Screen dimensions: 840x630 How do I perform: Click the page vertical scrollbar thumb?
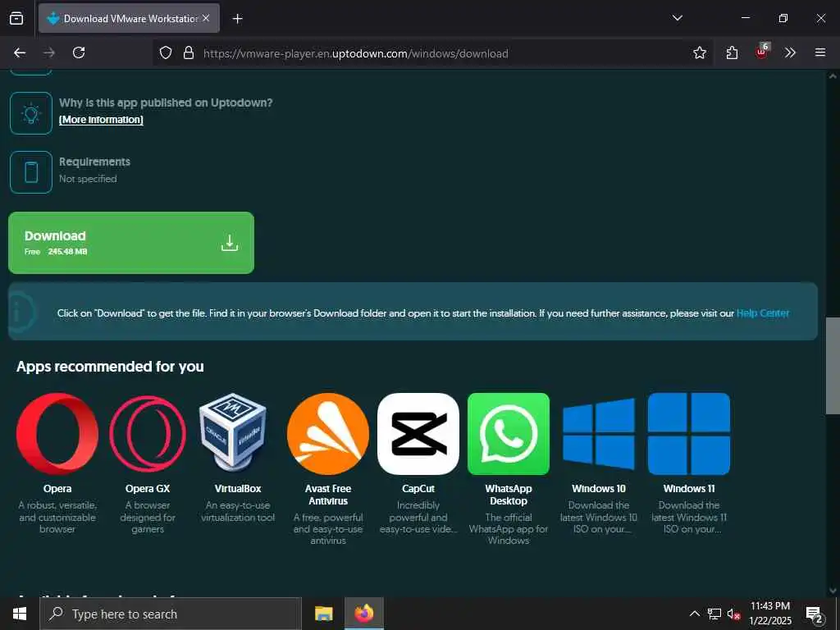point(833,366)
